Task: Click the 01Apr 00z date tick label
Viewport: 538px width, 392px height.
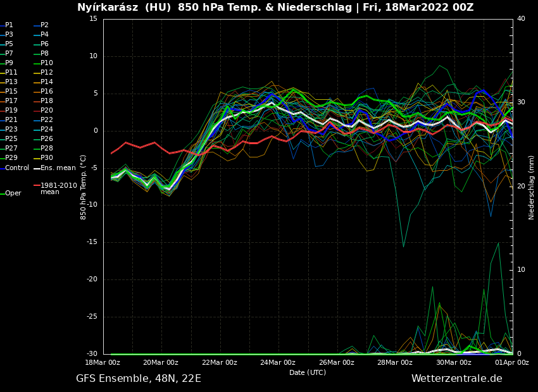Action: pos(511,363)
